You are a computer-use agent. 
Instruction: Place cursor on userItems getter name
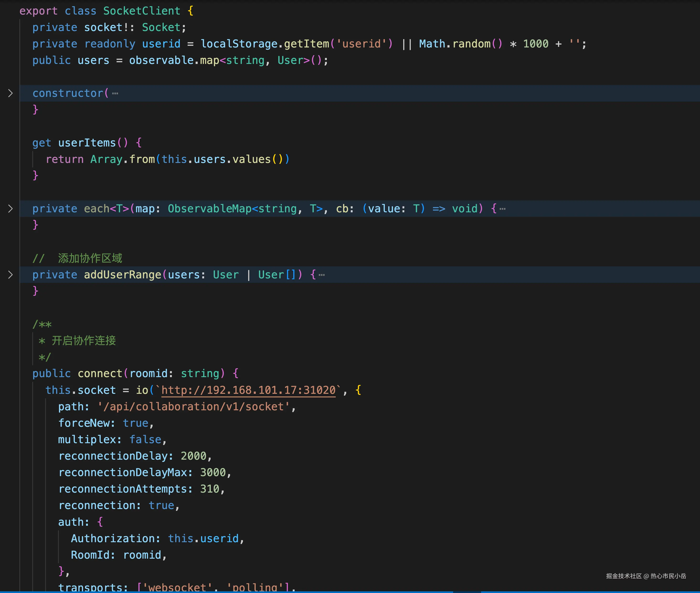click(x=87, y=143)
